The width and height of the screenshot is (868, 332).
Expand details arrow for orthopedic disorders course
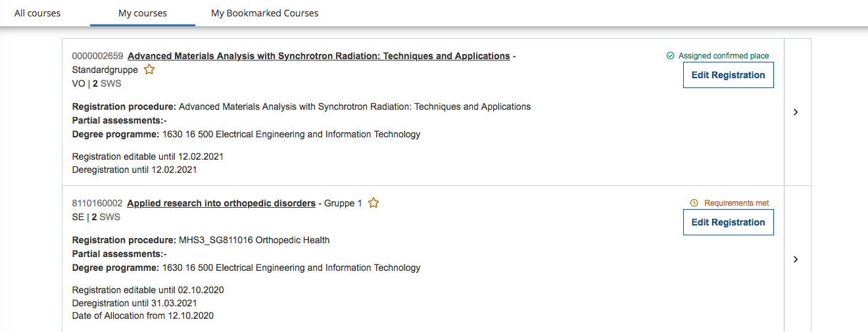796,260
